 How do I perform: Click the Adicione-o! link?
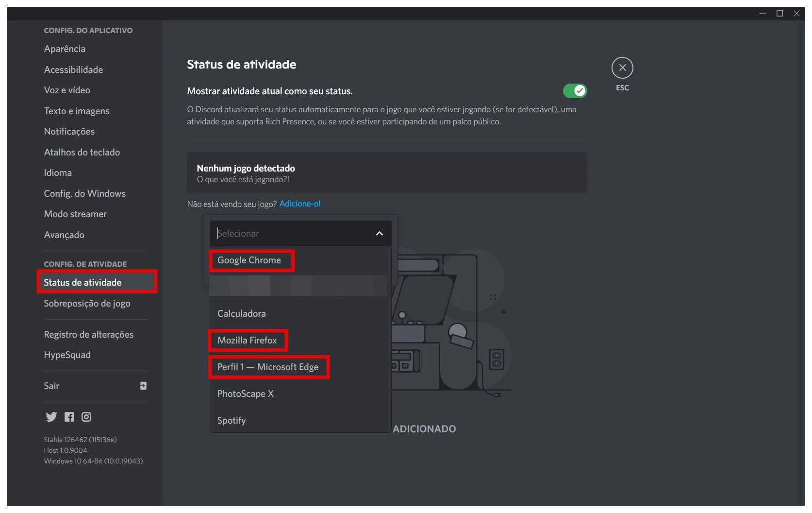[300, 204]
